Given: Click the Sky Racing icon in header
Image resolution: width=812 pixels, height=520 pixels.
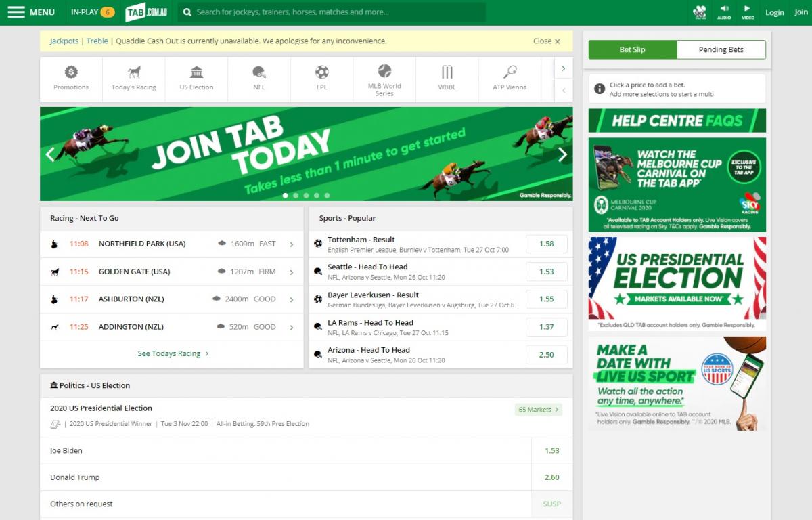Looking at the screenshot, I should click(x=700, y=12).
